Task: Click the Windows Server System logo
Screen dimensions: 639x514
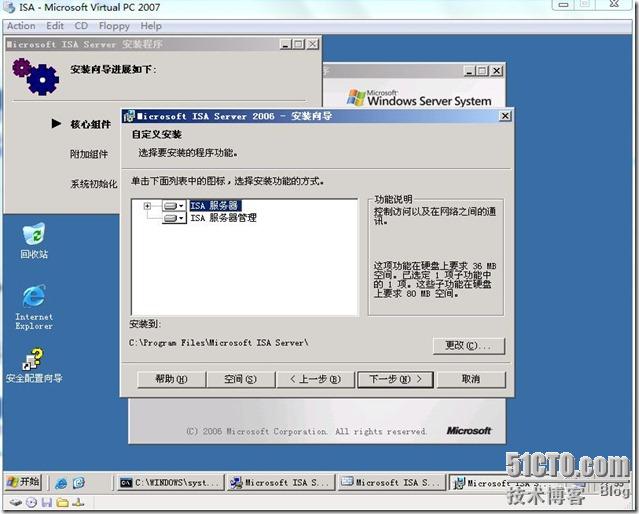Action: 419,98
